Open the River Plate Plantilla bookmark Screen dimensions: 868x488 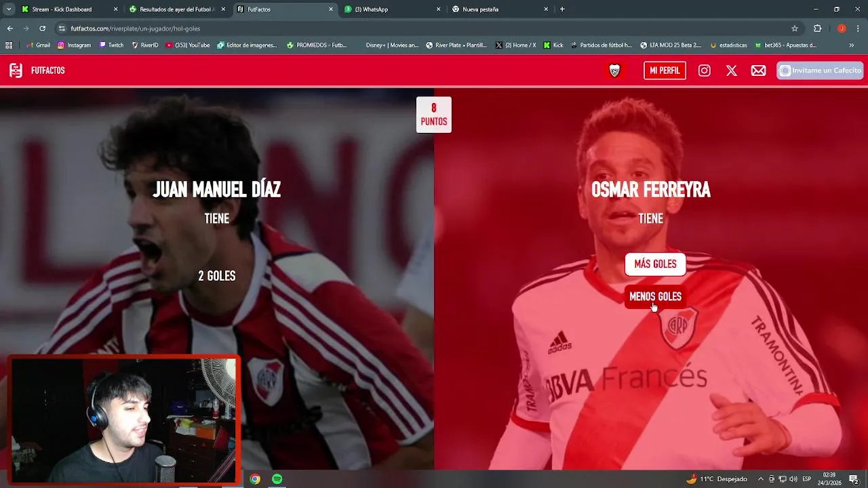point(456,45)
